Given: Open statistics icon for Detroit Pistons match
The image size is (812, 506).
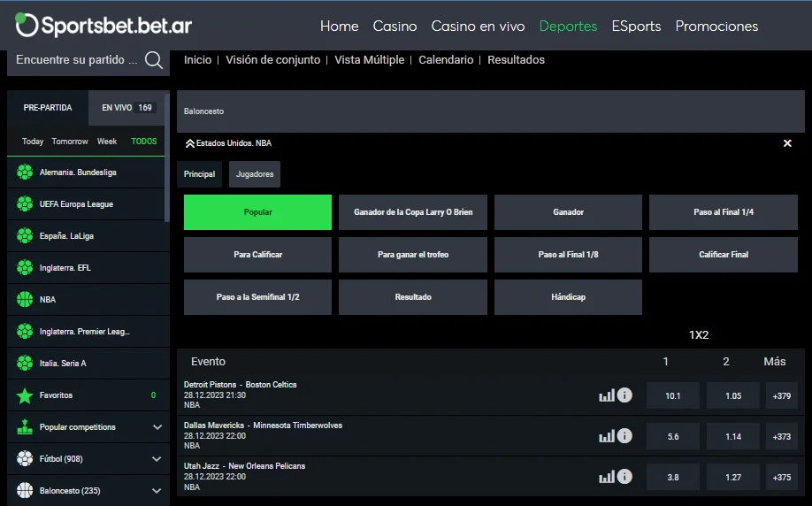Looking at the screenshot, I should (606, 395).
